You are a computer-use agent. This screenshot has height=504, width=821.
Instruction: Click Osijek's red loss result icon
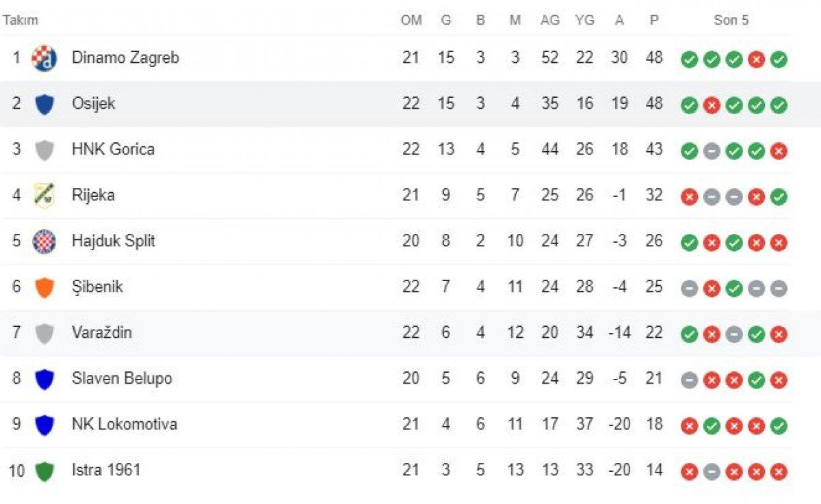click(x=712, y=105)
